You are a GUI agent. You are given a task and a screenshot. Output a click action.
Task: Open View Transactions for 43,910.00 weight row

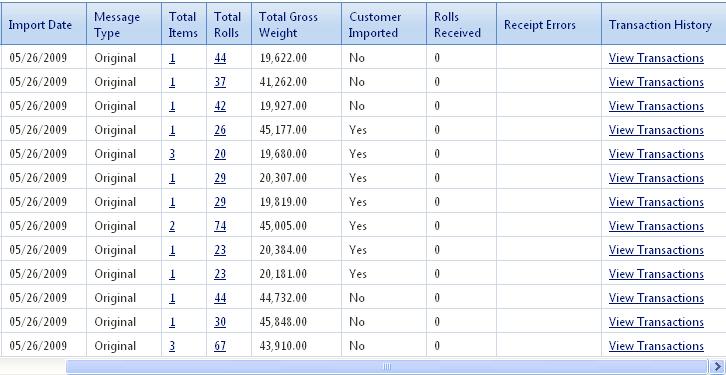(x=656, y=346)
